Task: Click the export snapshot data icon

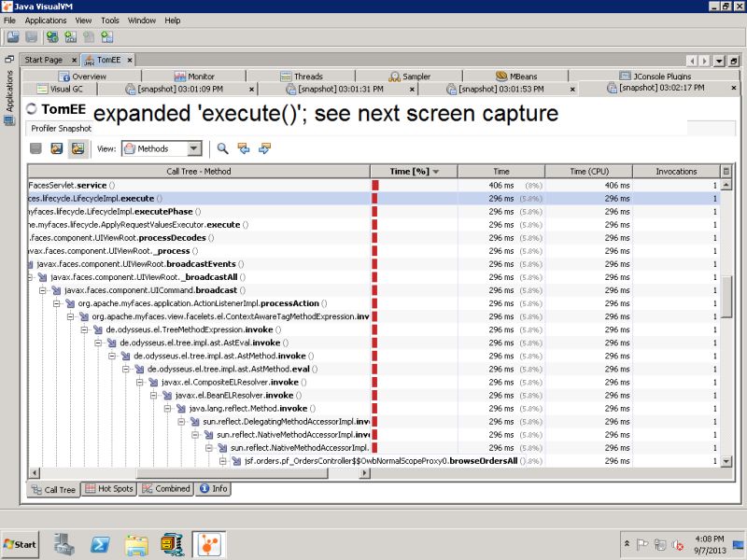Action: [x=56, y=147]
